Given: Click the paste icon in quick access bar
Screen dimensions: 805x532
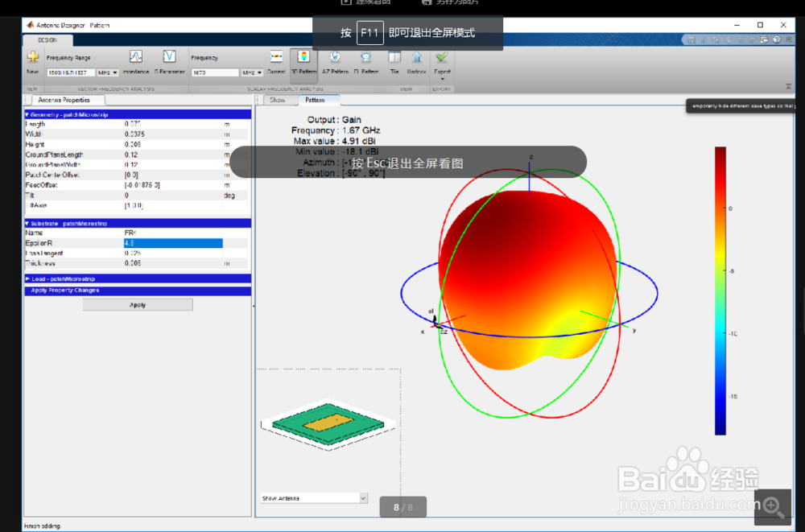Looking at the screenshot, I should click(728, 39).
